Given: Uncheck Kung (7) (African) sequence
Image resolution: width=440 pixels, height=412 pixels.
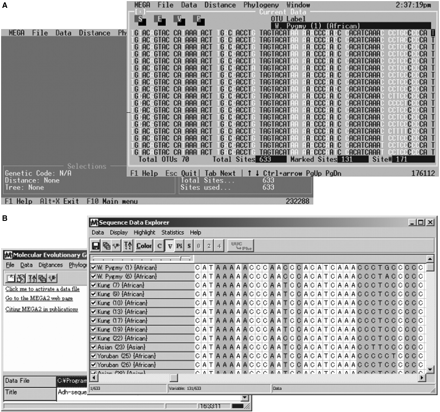Looking at the screenshot, I should (94, 285).
